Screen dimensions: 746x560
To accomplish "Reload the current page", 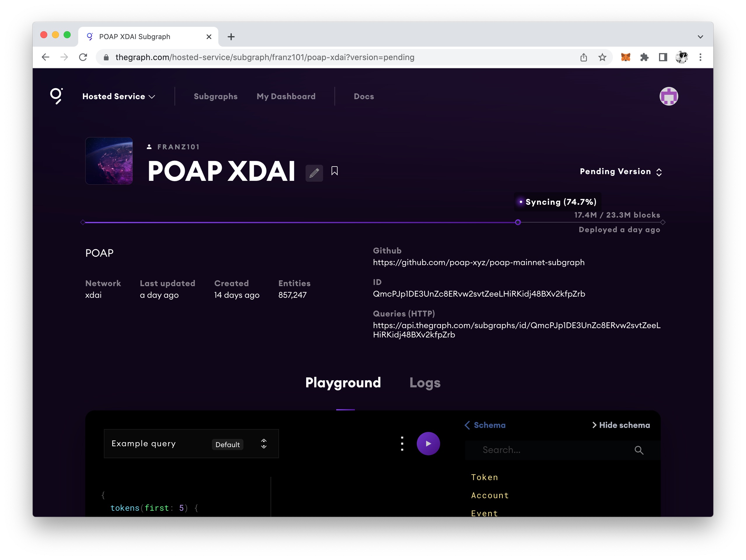I will point(83,57).
